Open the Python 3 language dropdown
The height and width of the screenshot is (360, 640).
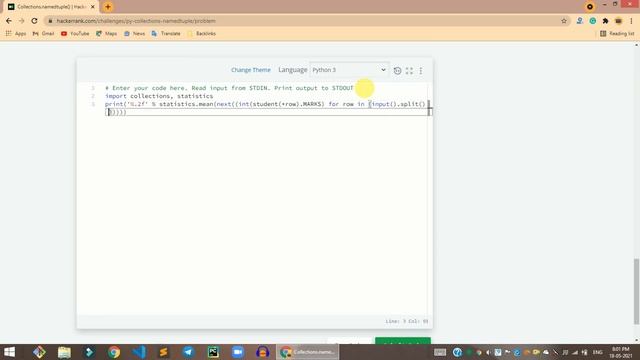(349, 70)
